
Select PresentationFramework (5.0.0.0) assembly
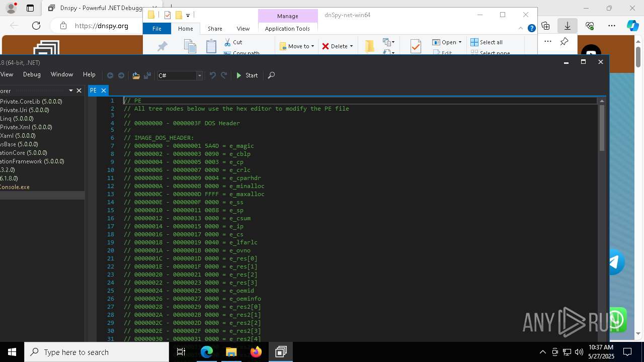(x=32, y=161)
